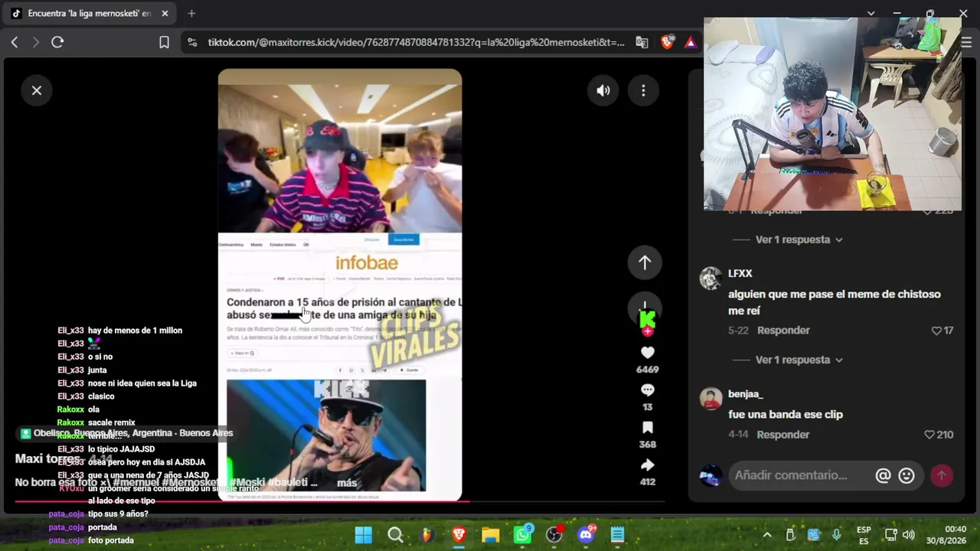Reload the TikTok page
This screenshot has height=551, width=980.
pyautogui.click(x=57, y=42)
